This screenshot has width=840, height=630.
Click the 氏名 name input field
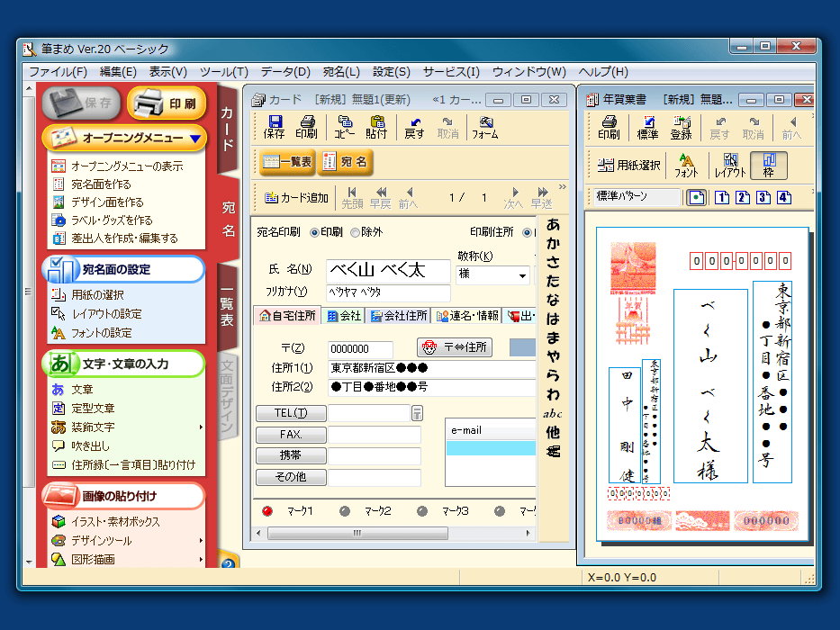(x=388, y=271)
